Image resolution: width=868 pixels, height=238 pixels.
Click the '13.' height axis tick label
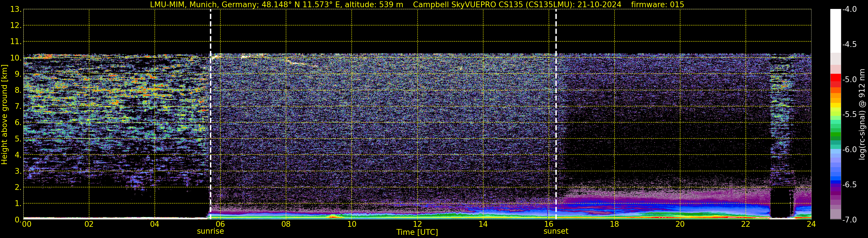coord(16,10)
